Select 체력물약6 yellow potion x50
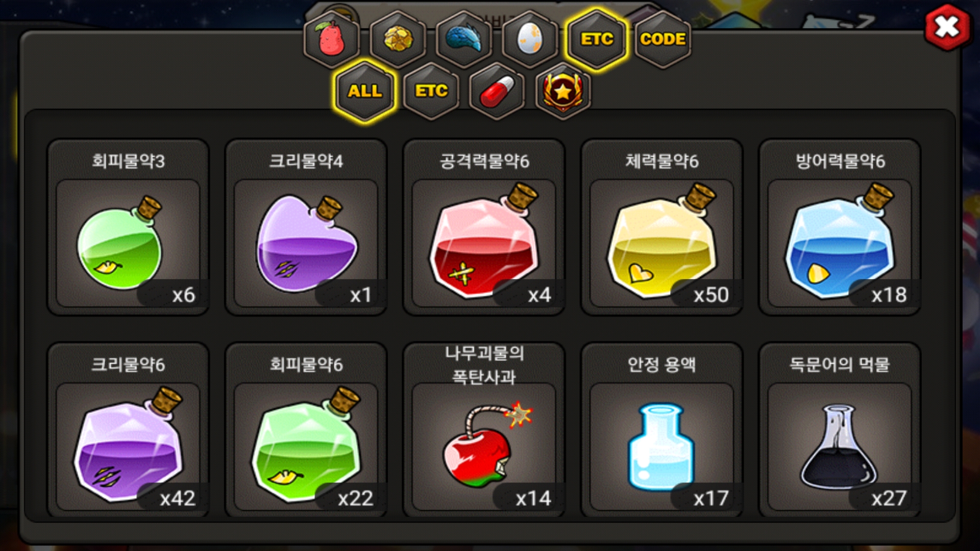This screenshot has width=980, height=551. [x=661, y=227]
